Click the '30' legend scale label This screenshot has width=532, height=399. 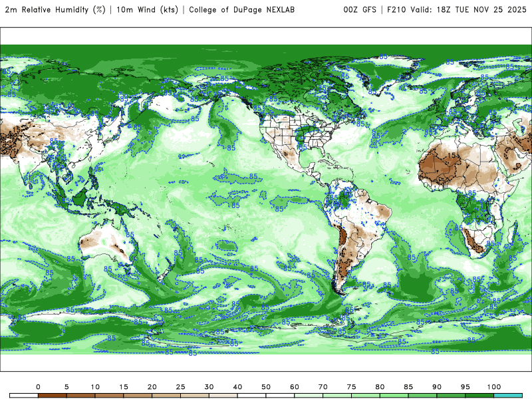[x=209, y=387]
